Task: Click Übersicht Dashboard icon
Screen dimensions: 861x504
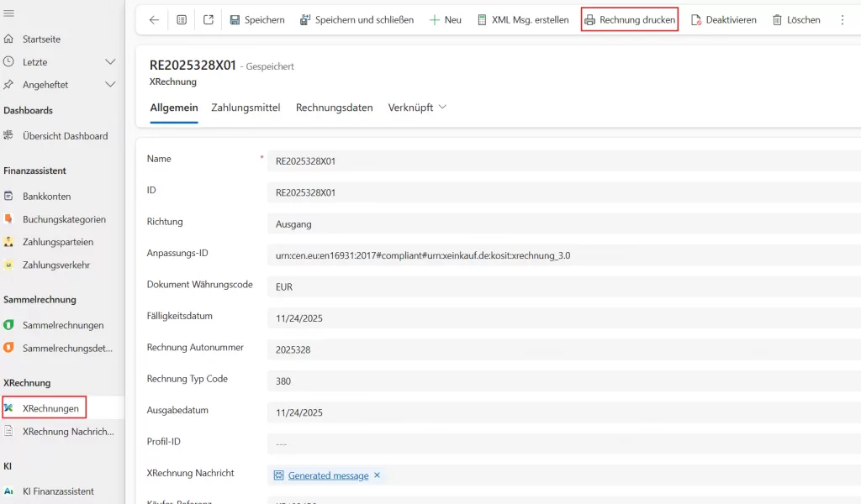Action: point(8,135)
